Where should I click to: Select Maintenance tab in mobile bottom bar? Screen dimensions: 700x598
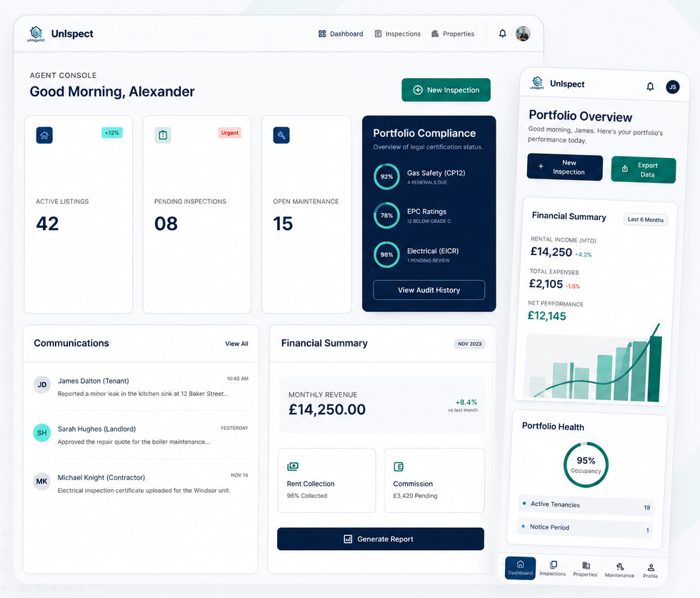620,570
